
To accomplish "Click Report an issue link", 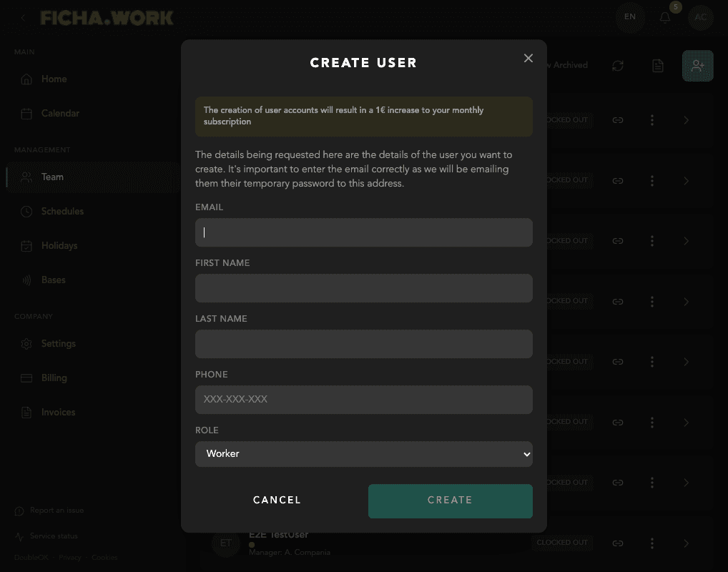I will pos(56,511).
